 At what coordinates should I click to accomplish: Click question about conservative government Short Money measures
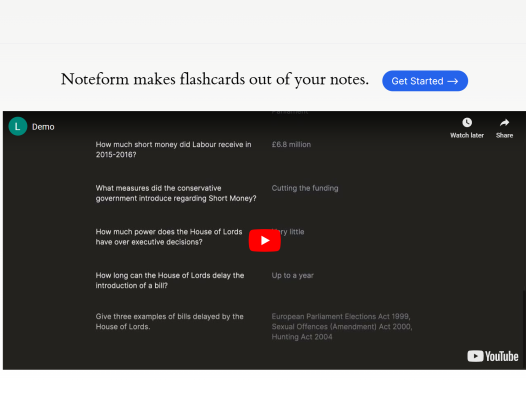click(x=176, y=193)
